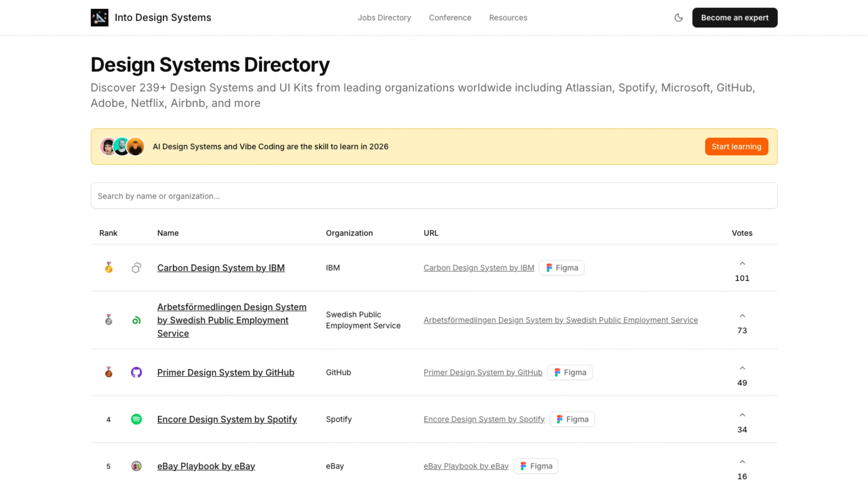Image resolution: width=868 pixels, height=484 pixels.
Task: Click the Into Design Systems logo icon
Action: click(99, 18)
